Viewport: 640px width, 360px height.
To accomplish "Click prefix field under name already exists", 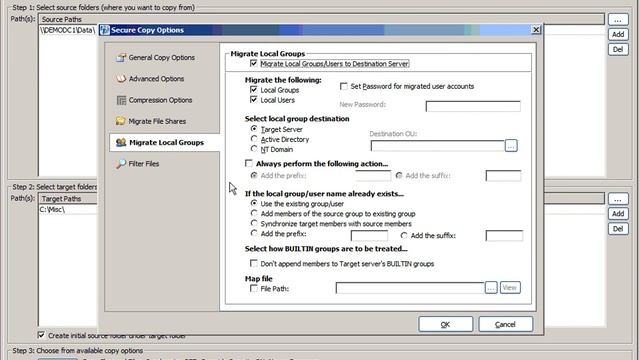I will click(x=369, y=236).
